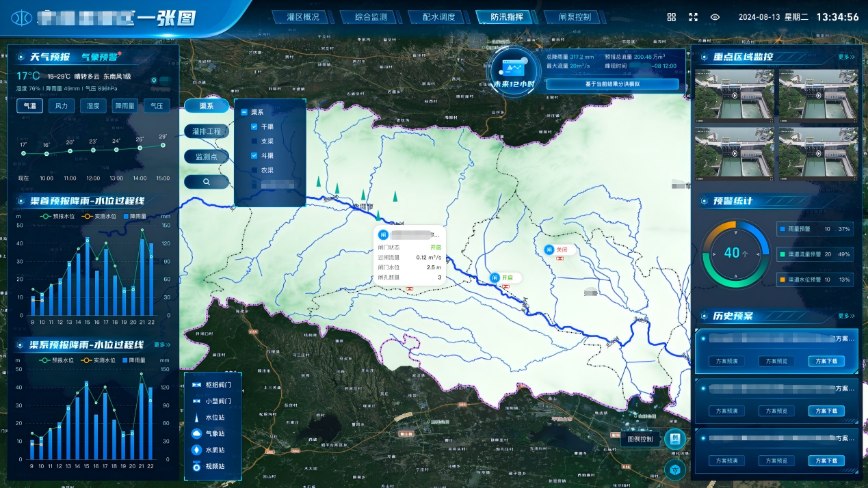The width and height of the screenshot is (868, 488).
Task: Click the grid layout icon in header
Action: point(671,17)
